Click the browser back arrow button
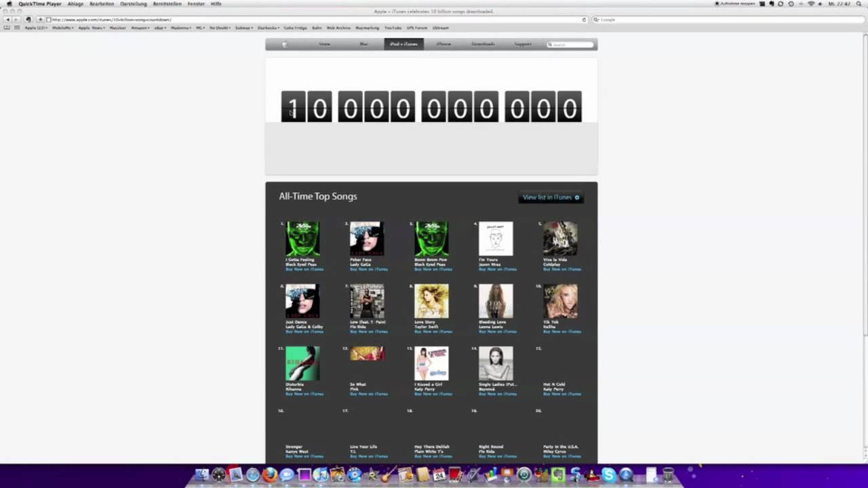The image size is (868, 488). click(x=8, y=20)
